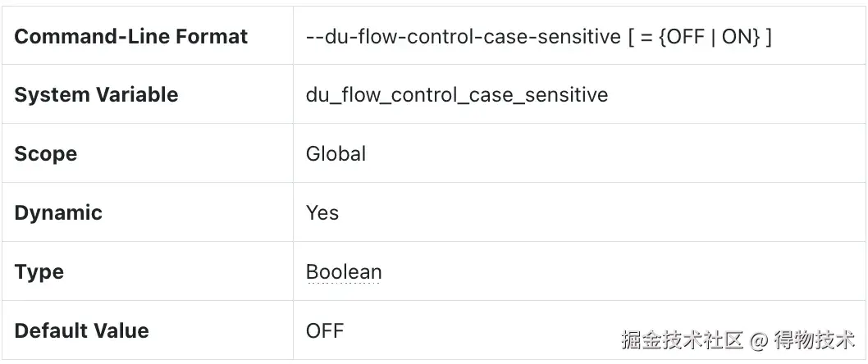Select the du_flow_control_case_sensitive variable name
The height and width of the screenshot is (364, 868).
coord(457,95)
